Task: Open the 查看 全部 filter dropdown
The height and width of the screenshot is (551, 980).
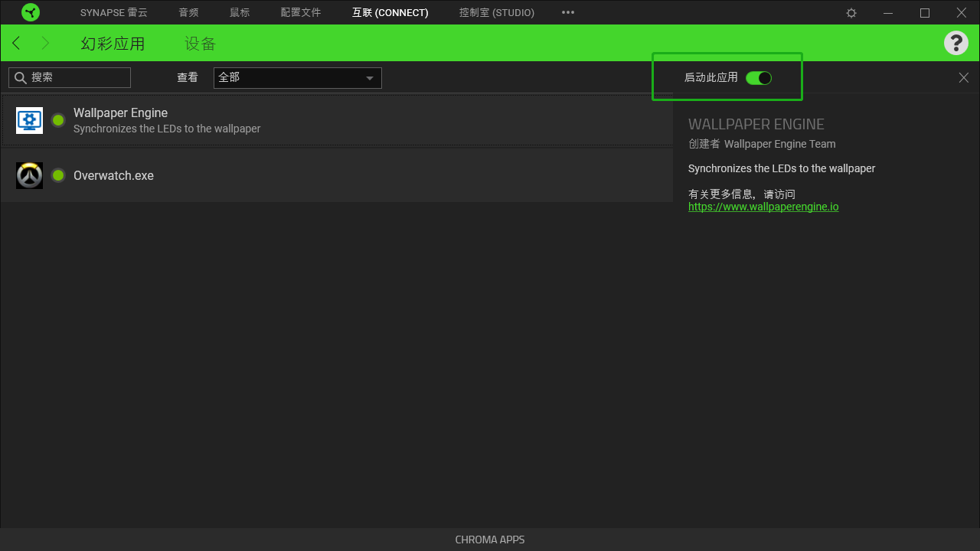Action: [298, 77]
